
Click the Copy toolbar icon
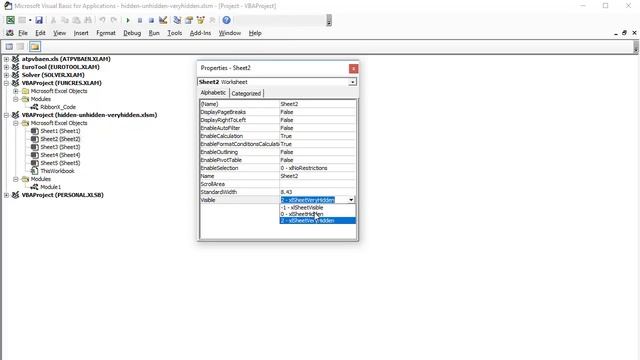click(x=64, y=20)
